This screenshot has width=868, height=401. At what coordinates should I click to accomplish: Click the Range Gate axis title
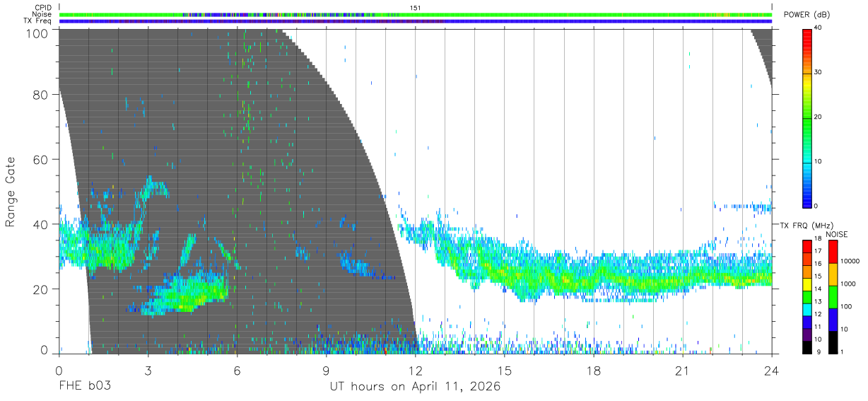pos(11,192)
